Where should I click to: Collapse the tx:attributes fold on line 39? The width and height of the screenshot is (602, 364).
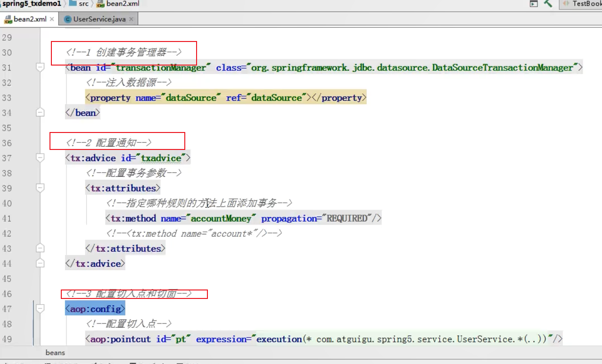40,188
